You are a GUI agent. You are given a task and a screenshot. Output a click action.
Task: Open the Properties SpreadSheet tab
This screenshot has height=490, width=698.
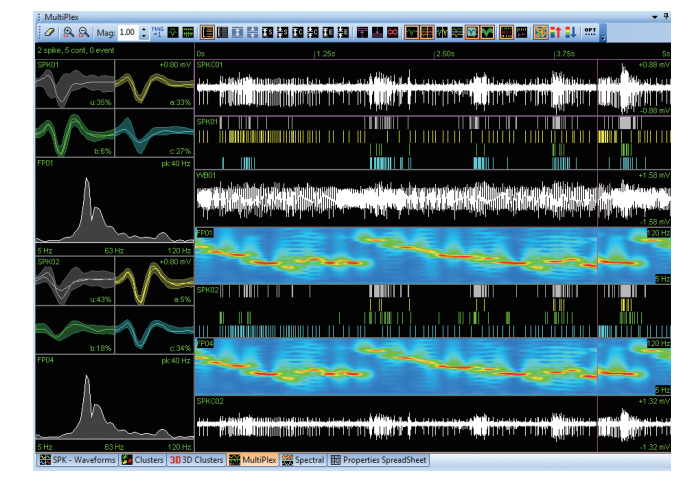point(379,460)
